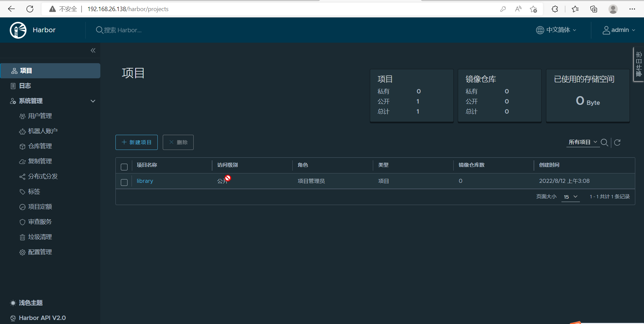Viewport: 644px width, 324px height.
Task: Open the saved password key icon
Action: click(503, 9)
